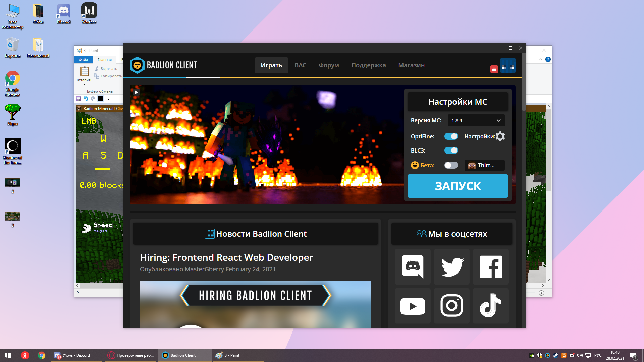Screen dimensions: 644x362
Task: Open the Поддержка tab
Action: click(x=369, y=65)
